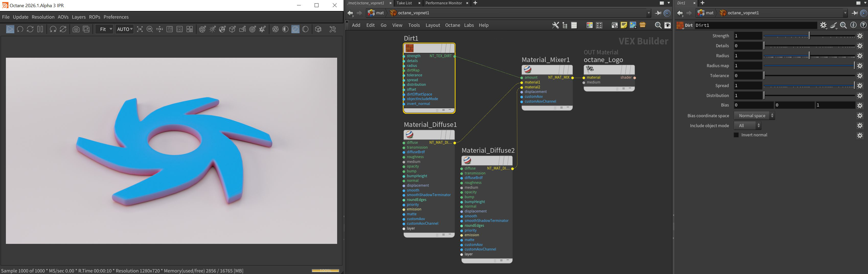868x274 pixels.
Task: Switch to the Take List tab
Action: pyautogui.click(x=404, y=3)
